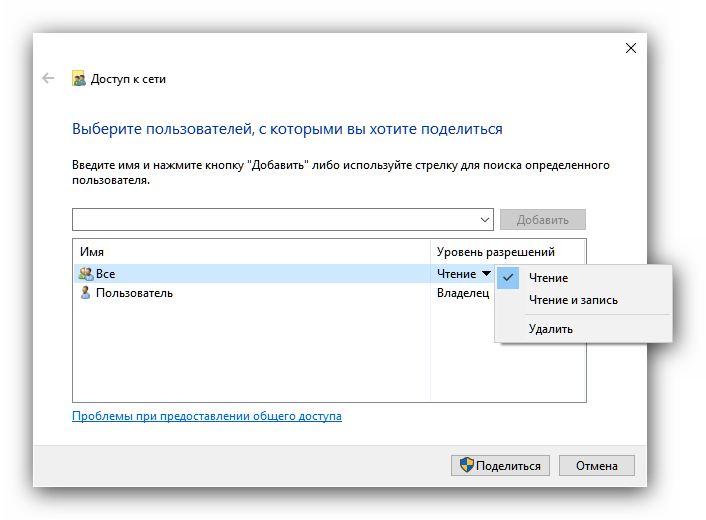The image size is (706, 520).
Task: Click the group icon next to Все
Action: (85, 273)
